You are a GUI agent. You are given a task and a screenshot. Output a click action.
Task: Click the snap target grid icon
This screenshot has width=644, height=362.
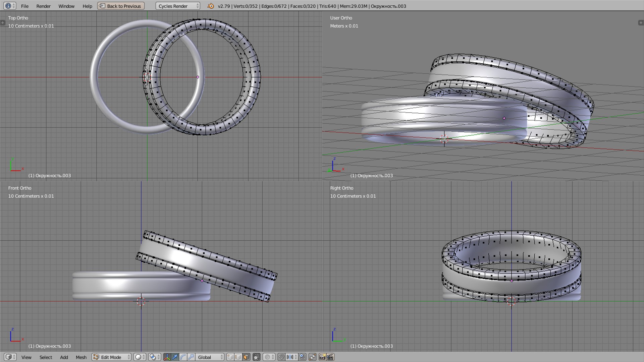303,357
